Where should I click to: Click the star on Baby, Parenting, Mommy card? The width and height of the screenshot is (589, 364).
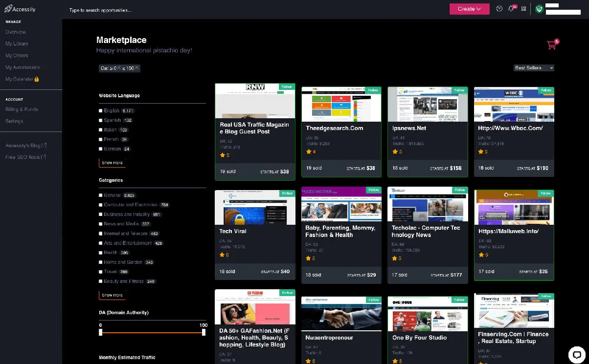(308, 258)
